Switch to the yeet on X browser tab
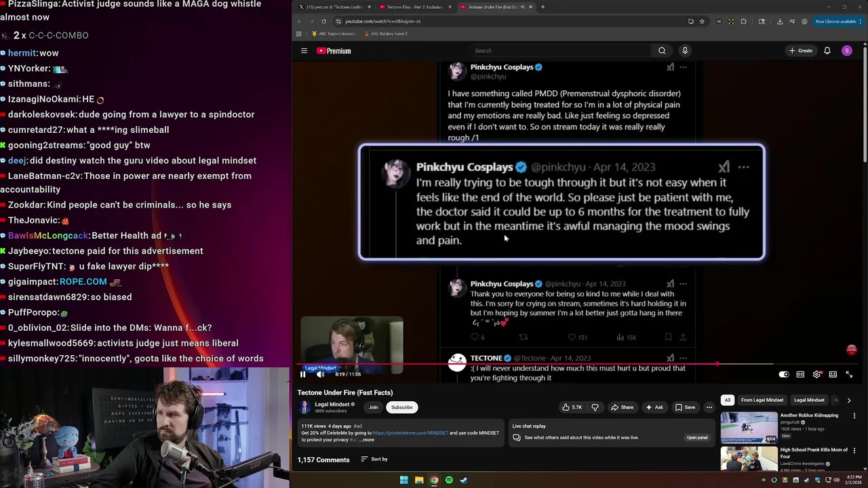The image size is (868, 488). pos(332,7)
